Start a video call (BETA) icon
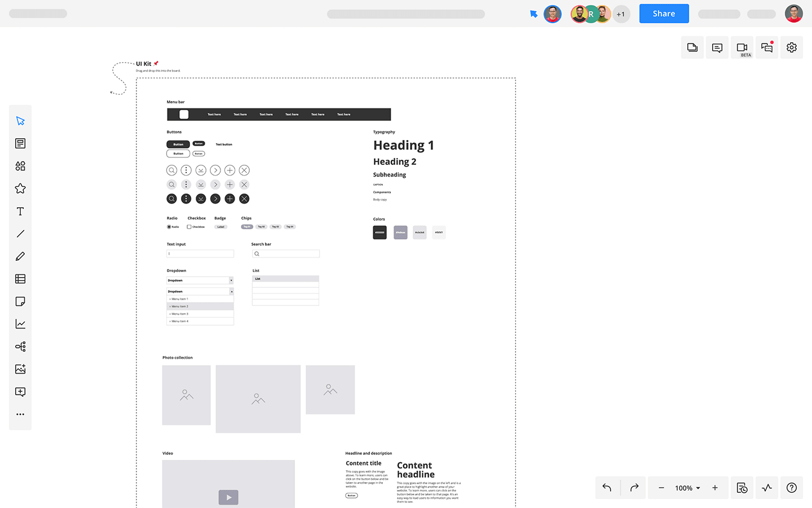This screenshot has height=508, width=812. (x=742, y=47)
